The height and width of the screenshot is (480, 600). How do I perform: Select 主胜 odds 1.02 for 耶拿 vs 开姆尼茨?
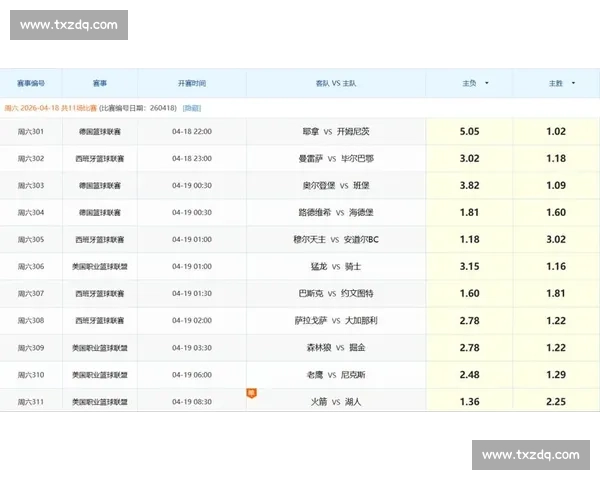coord(556,131)
